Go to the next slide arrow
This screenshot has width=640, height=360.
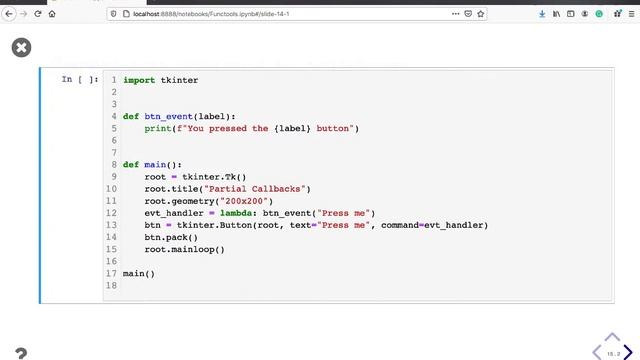[628, 352]
